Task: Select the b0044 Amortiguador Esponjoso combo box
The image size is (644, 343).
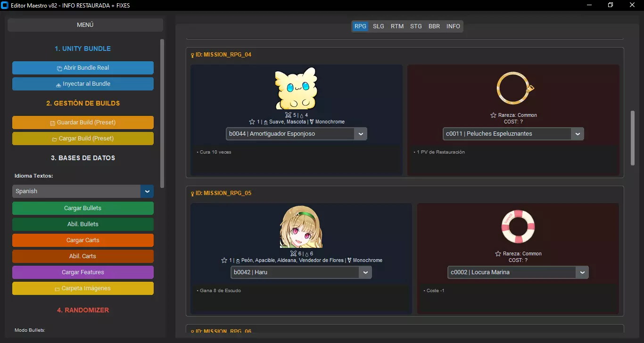Action: (297, 134)
